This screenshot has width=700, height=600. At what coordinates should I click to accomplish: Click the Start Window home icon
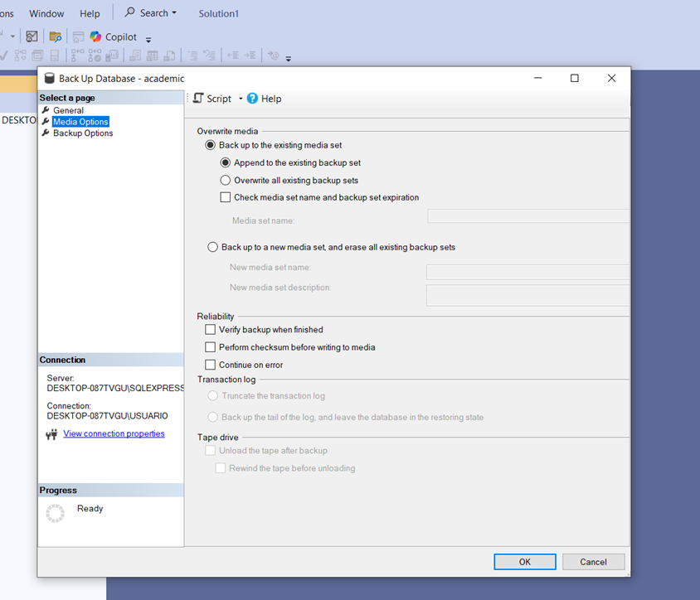pos(78,36)
